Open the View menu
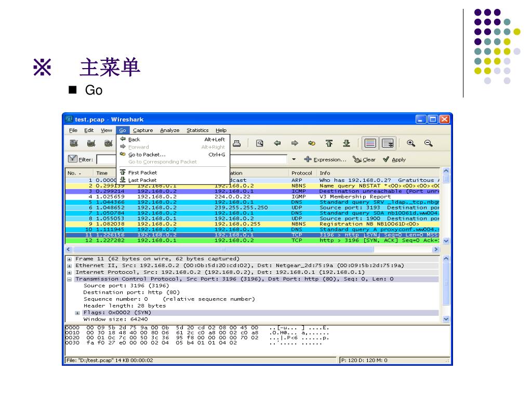This screenshot has height=399, width=532. pyautogui.click(x=106, y=130)
